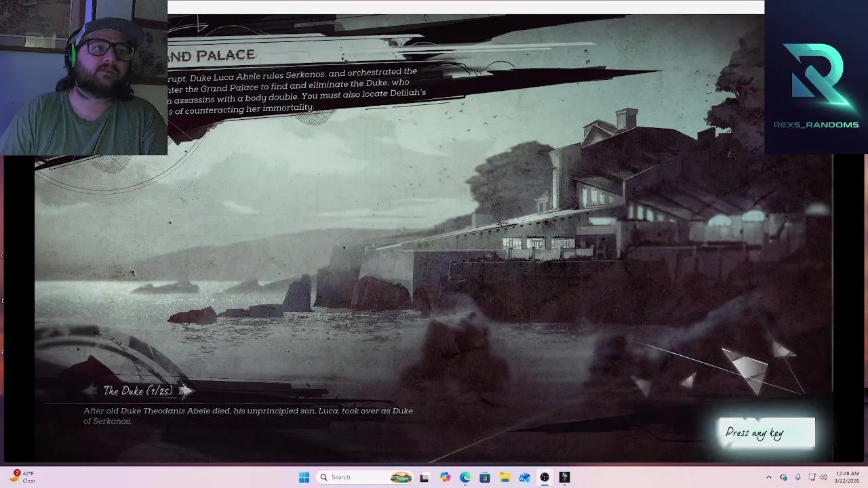Click the streamer webcam overlay
The image size is (868, 488).
[83, 77]
